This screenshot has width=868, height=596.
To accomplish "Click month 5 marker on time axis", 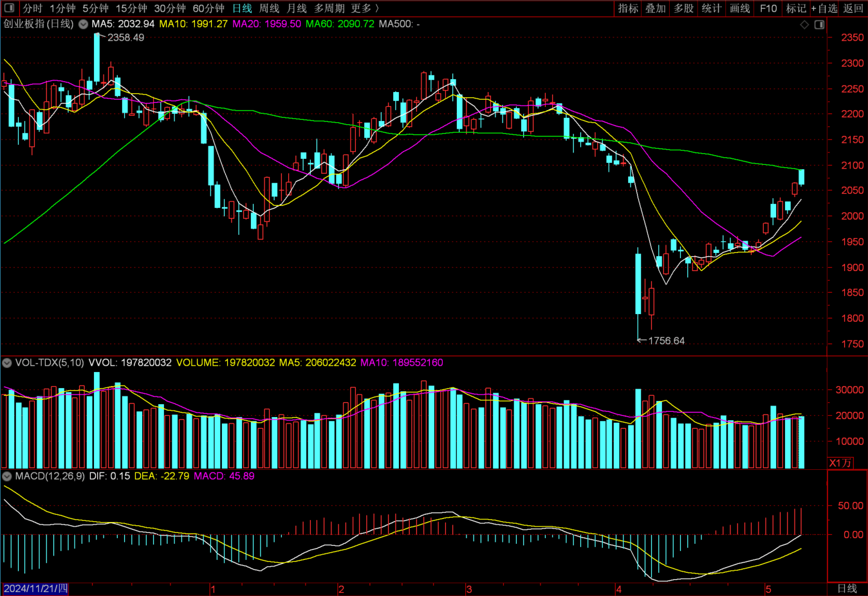I will tap(768, 590).
